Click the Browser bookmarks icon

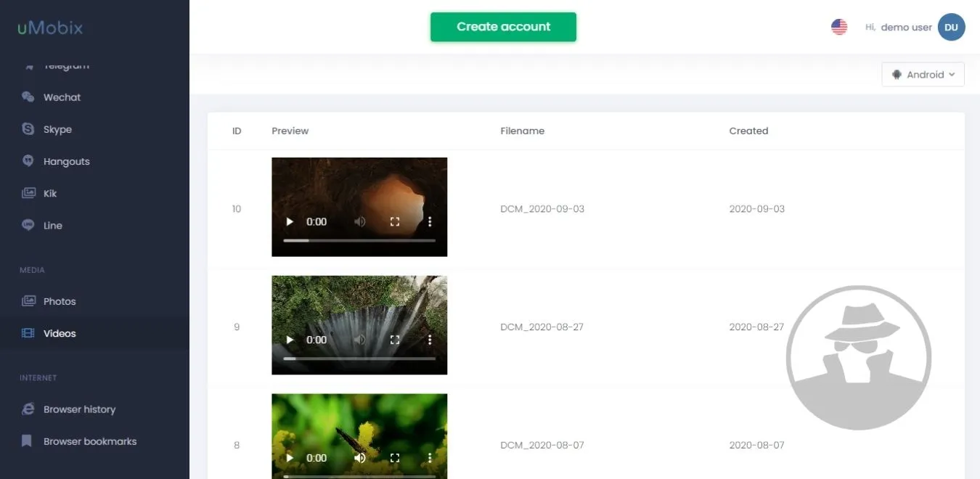point(27,441)
